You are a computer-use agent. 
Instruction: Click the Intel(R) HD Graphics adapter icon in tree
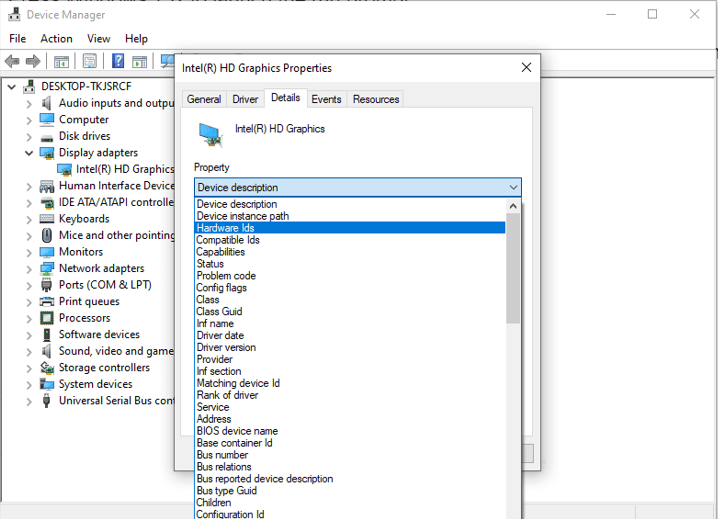(65, 169)
